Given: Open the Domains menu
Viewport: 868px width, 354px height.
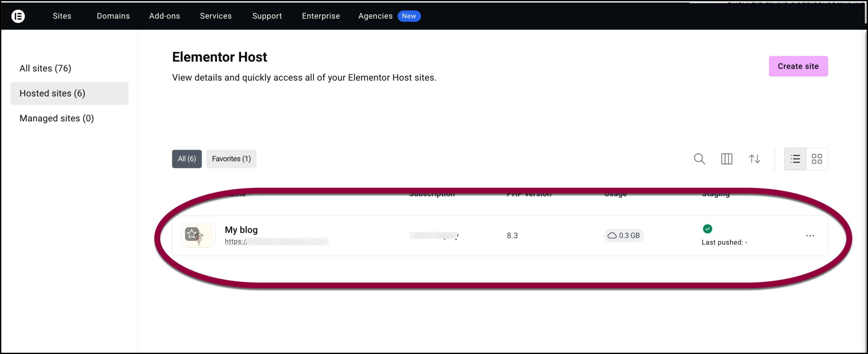Looking at the screenshot, I should pyautogui.click(x=113, y=16).
